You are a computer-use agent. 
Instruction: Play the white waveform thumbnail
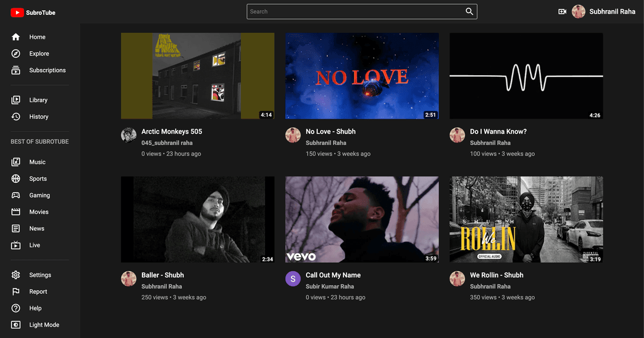(526, 76)
